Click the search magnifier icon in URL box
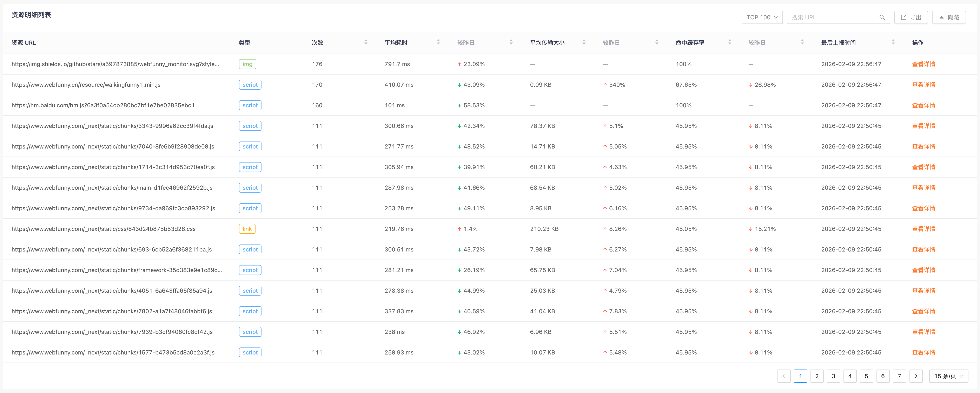Viewport: 980px width, 393px height. [x=882, y=18]
